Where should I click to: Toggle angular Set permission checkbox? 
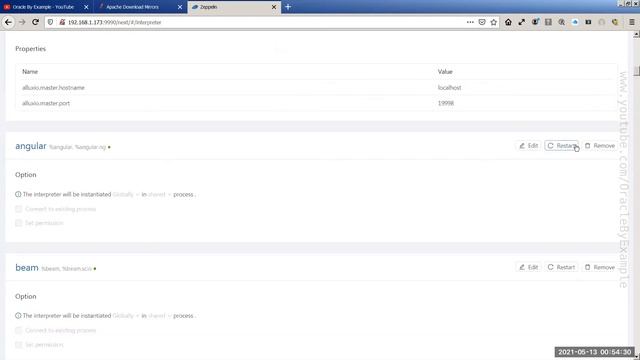pyautogui.click(x=18, y=223)
